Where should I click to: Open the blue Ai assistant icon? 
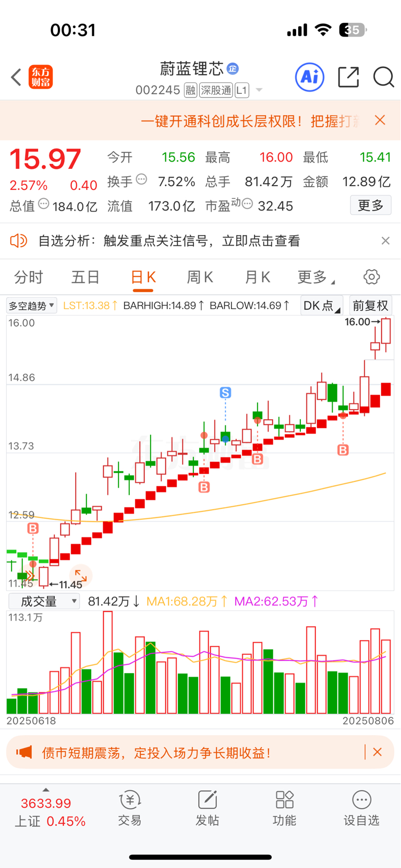pos(310,77)
